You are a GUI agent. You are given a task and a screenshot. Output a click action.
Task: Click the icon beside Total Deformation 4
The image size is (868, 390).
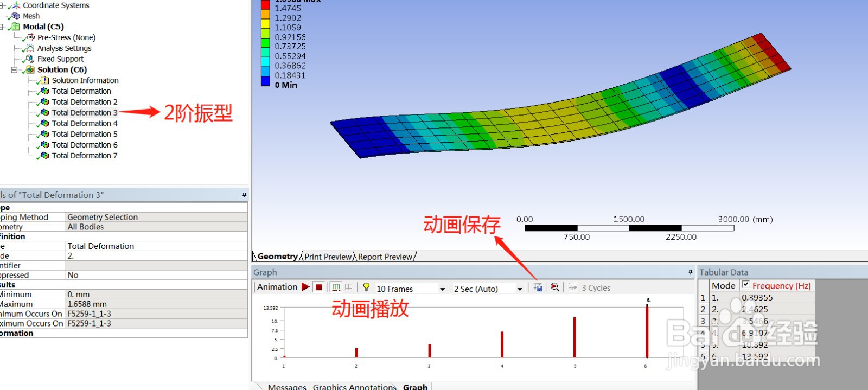click(x=45, y=123)
